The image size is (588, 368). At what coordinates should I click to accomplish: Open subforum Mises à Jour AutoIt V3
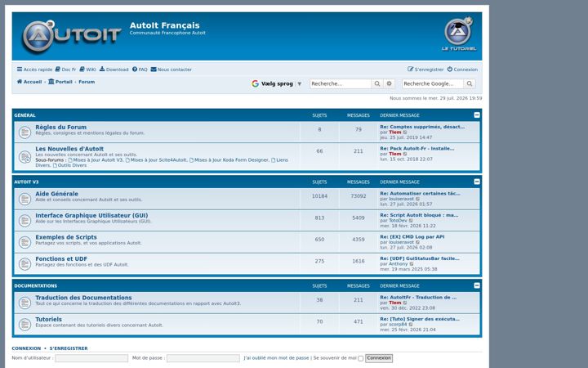pyautogui.click(x=96, y=160)
